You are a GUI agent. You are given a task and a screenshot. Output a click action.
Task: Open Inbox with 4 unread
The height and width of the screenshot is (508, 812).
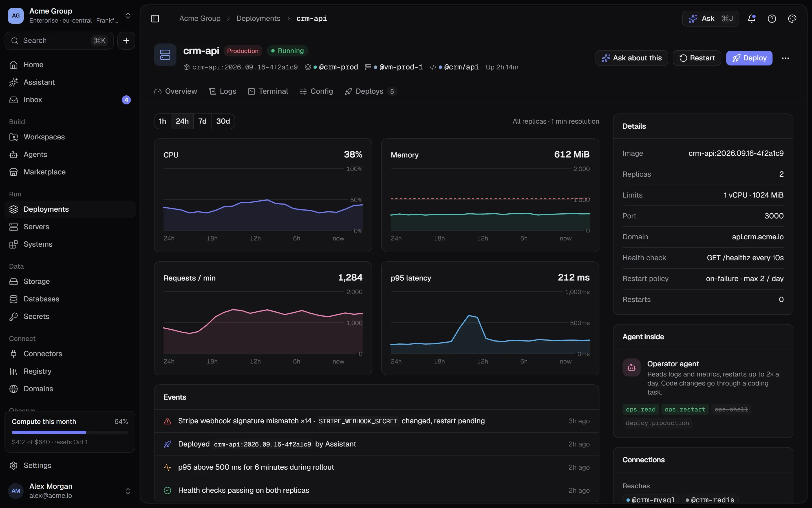[70, 100]
